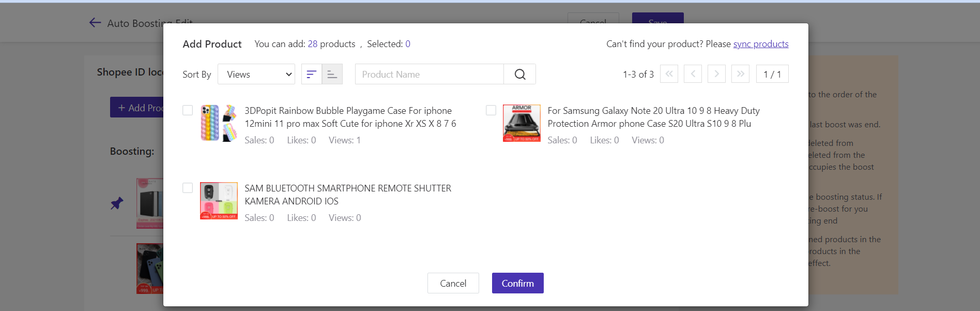Tick the Samsung Galaxy Note 20 Armor checkbox

491,110
